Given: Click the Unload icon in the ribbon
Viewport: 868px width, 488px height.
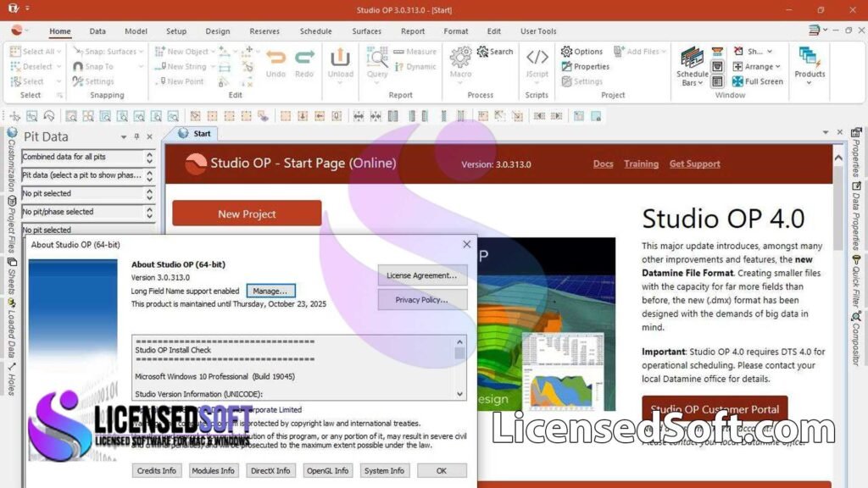Looking at the screenshot, I should (340, 58).
